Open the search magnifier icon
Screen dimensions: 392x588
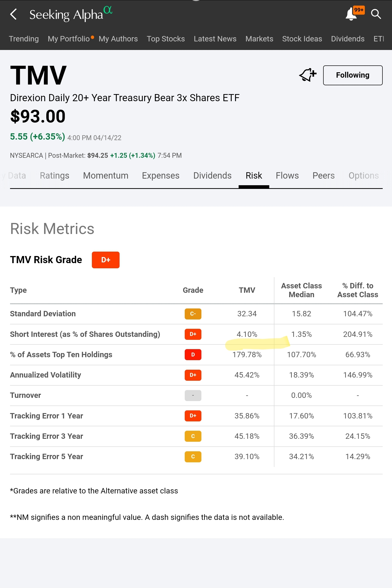click(x=376, y=14)
